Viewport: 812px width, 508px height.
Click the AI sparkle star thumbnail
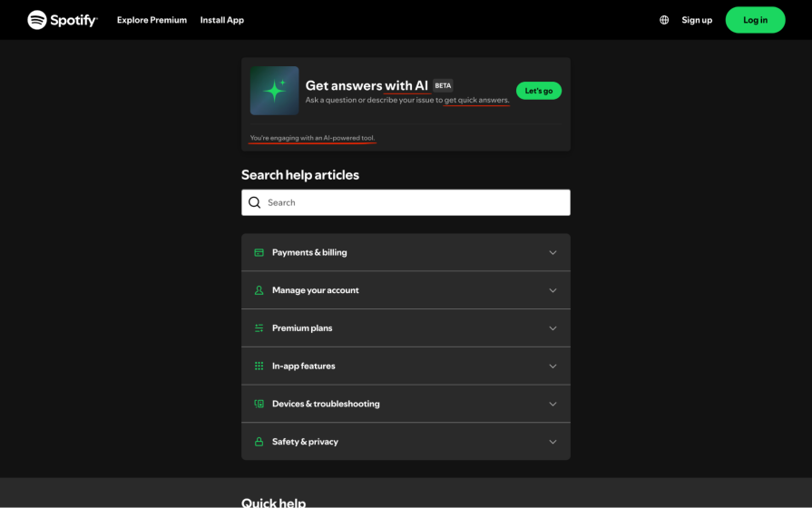274,91
